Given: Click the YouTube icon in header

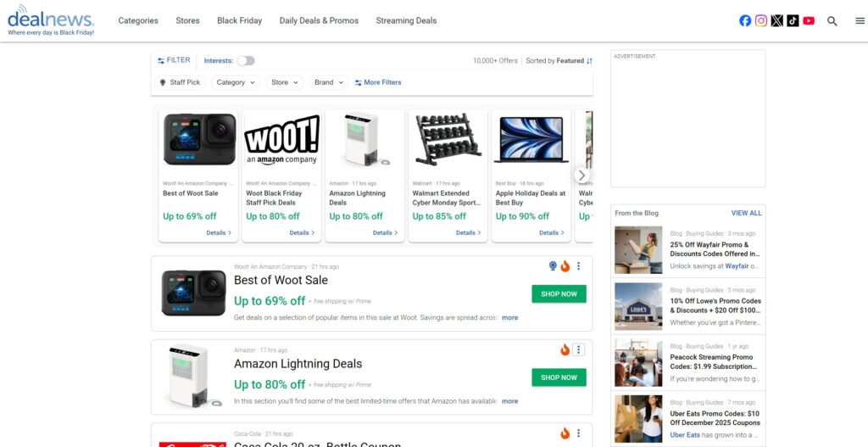Looking at the screenshot, I should pyautogui.click(x=809, y=20).
